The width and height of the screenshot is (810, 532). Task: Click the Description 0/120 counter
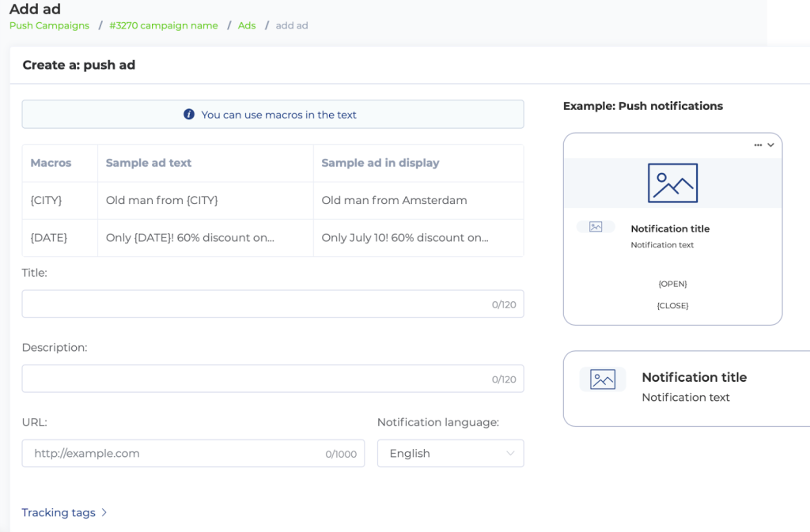coord(504,379)
